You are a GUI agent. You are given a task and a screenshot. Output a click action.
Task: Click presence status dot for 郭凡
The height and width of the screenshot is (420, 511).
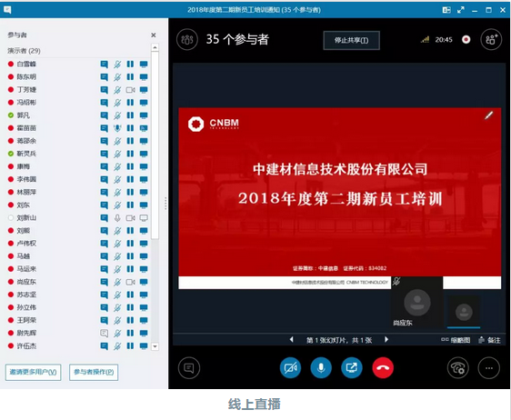click(10, 115)
